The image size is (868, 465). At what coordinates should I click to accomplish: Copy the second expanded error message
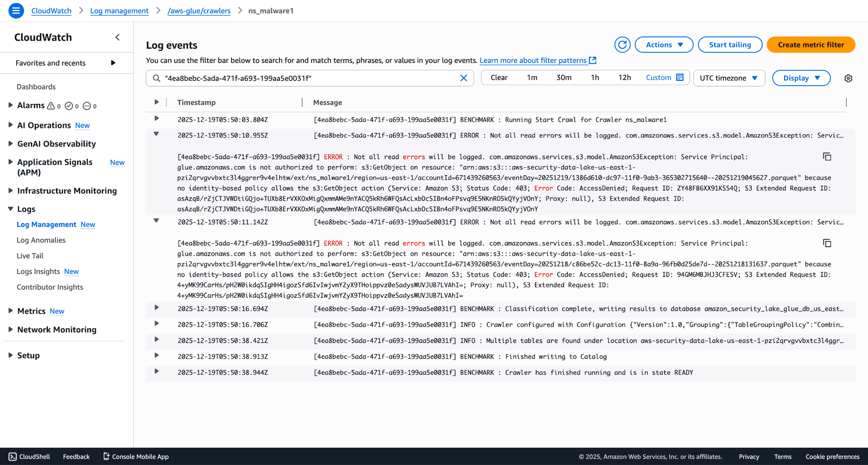827,243
